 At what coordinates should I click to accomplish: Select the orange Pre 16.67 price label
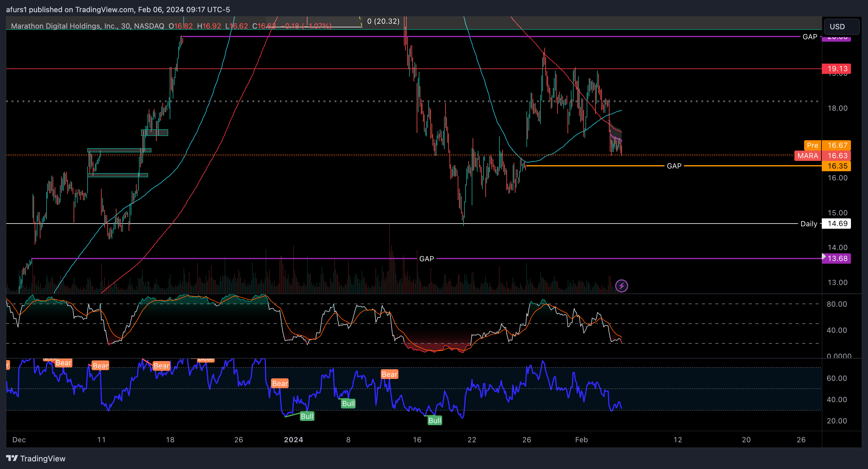coord(827,145)
